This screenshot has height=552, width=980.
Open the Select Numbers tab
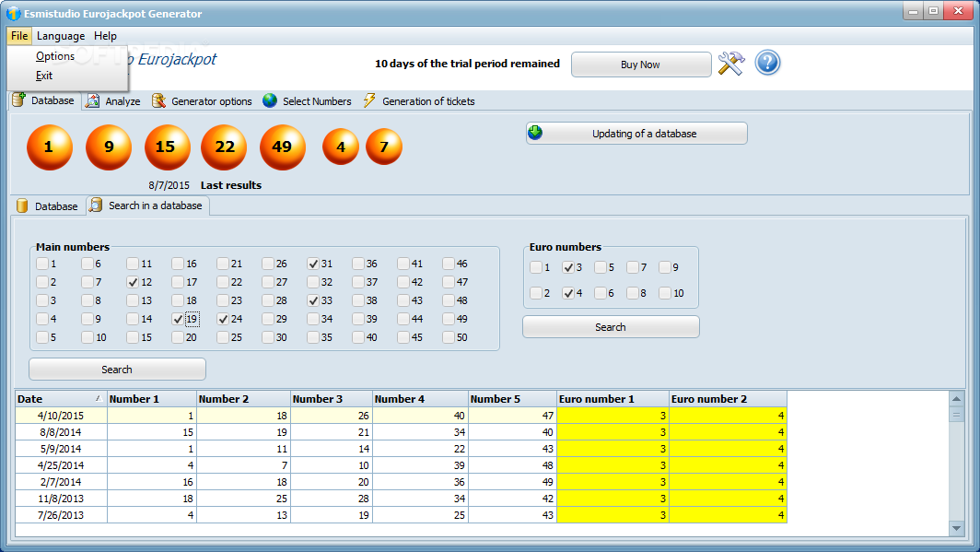coord(307,101)
